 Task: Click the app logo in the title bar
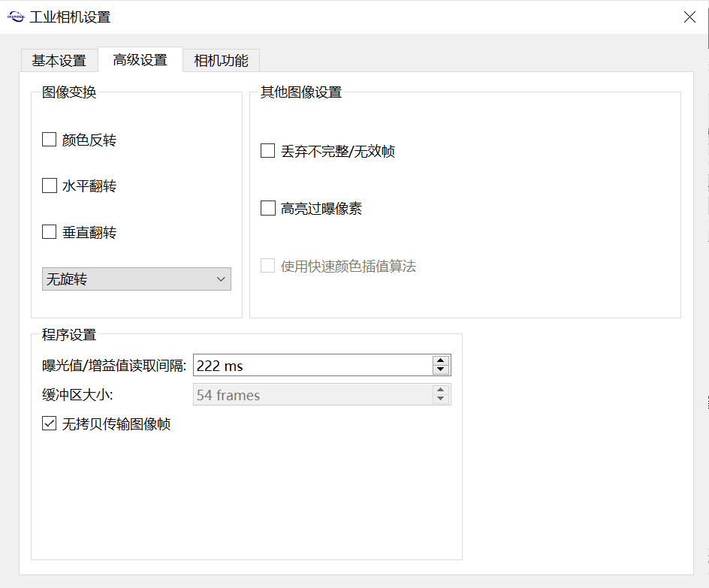click(16, 17)
